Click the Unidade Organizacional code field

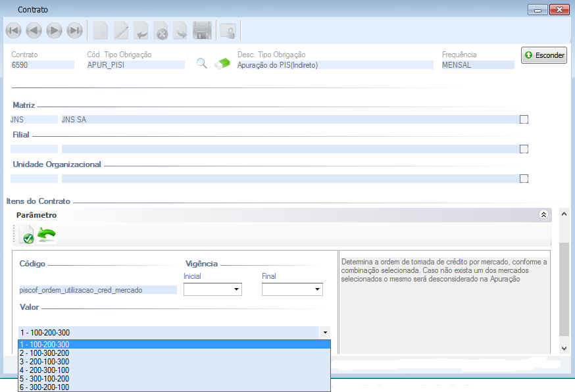(34, 179)
